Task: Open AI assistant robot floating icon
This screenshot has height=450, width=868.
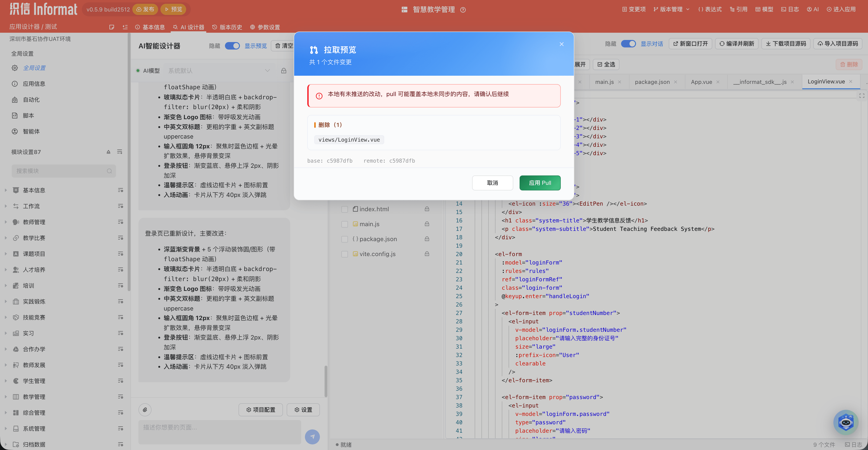Action: pyautogui.click(x=846, y=422)
